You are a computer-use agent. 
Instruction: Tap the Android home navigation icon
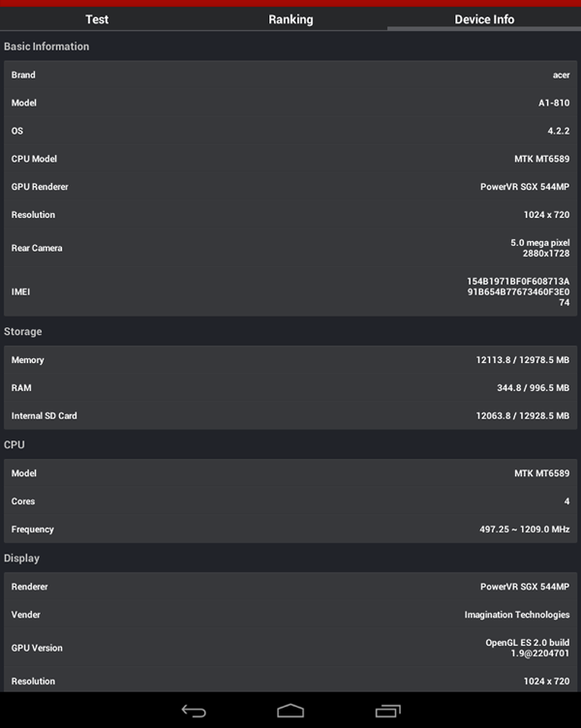290,711
